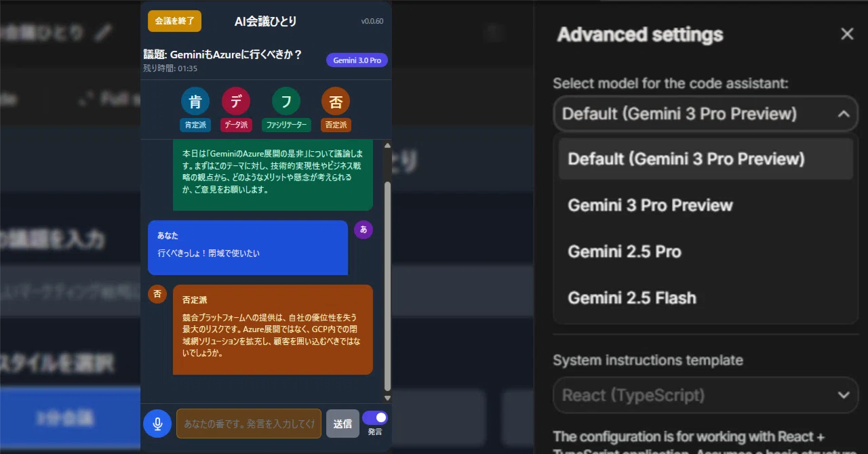Click the 残り時間: 01:35 timer text

(x=170, y=68)
